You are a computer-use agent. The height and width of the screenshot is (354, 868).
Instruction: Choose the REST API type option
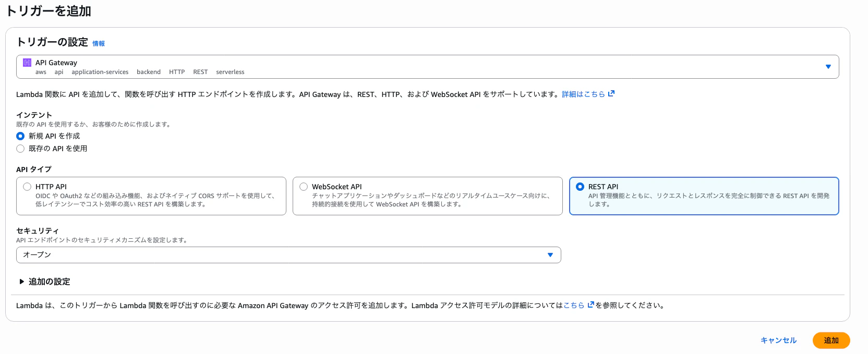click(x=704, y=196)
